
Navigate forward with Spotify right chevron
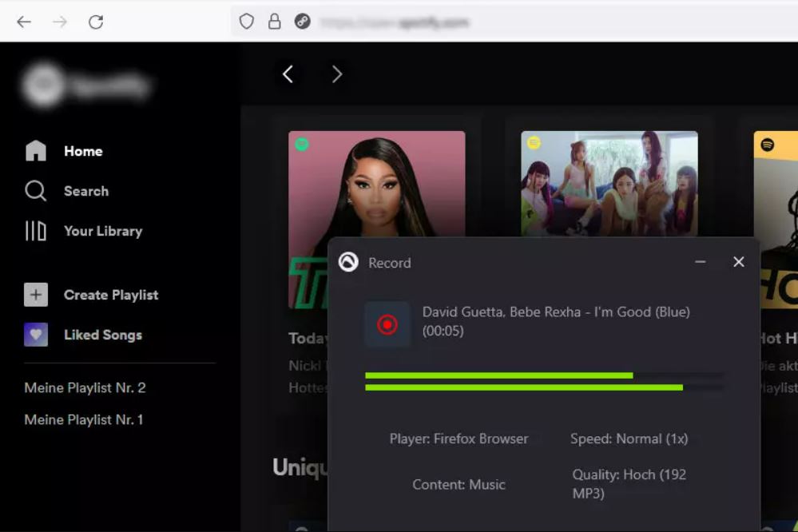tap(337, 74)
